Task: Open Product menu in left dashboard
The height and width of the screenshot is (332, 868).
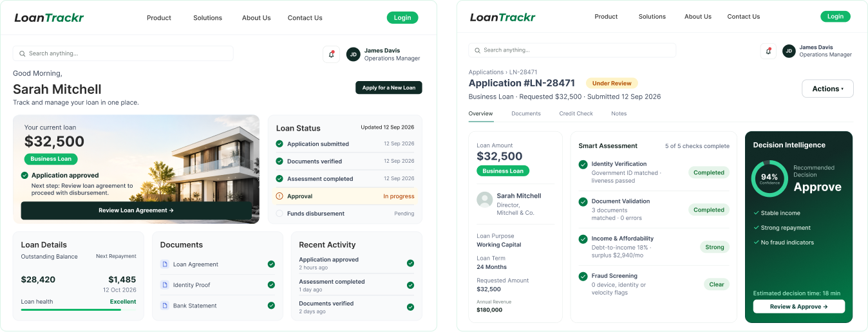Action: coord(159,18)
